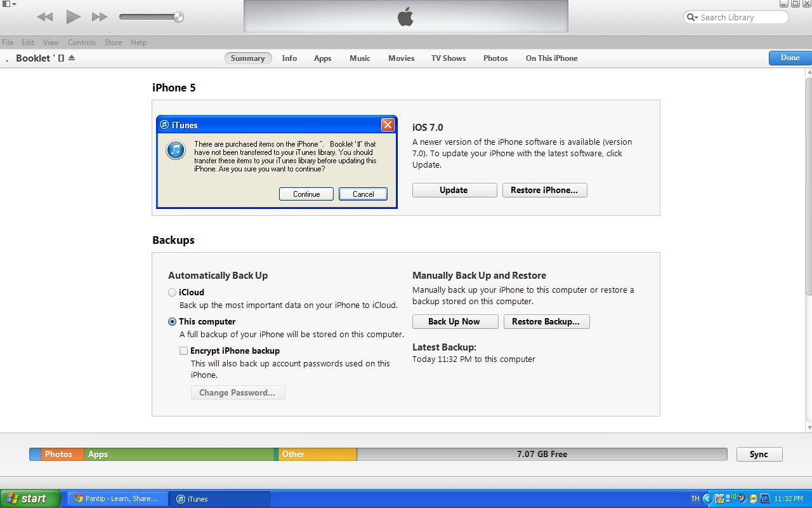Click the Latest Backup time text

point(474,359)
